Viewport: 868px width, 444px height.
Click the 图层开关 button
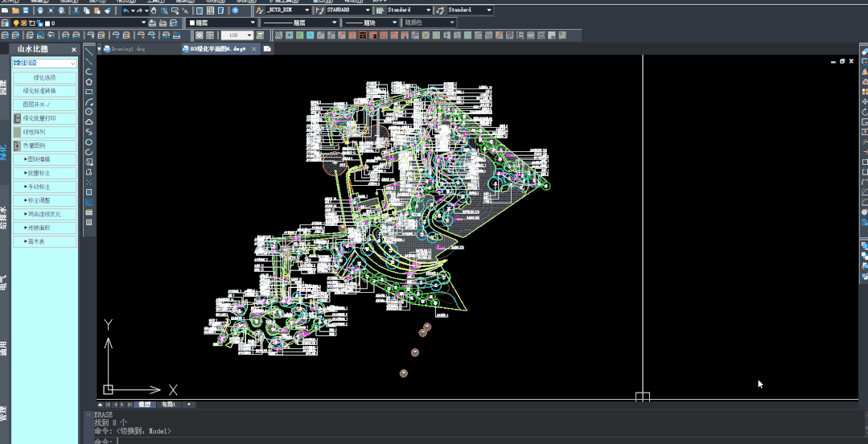[45, 105]
